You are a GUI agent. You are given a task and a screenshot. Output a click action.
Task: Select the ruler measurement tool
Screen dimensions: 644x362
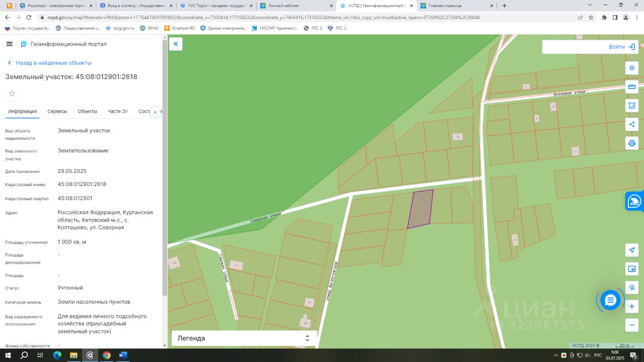632,86
